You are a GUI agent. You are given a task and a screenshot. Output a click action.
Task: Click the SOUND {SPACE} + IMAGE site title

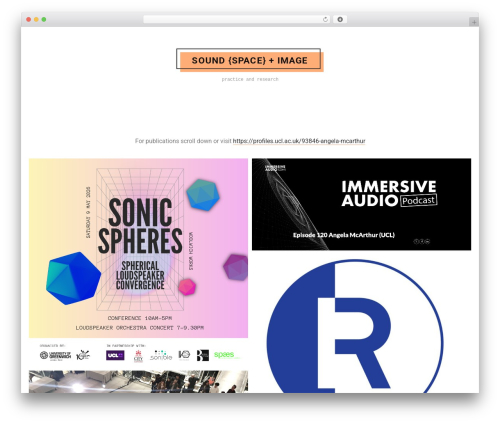click(x=250, y=60)
